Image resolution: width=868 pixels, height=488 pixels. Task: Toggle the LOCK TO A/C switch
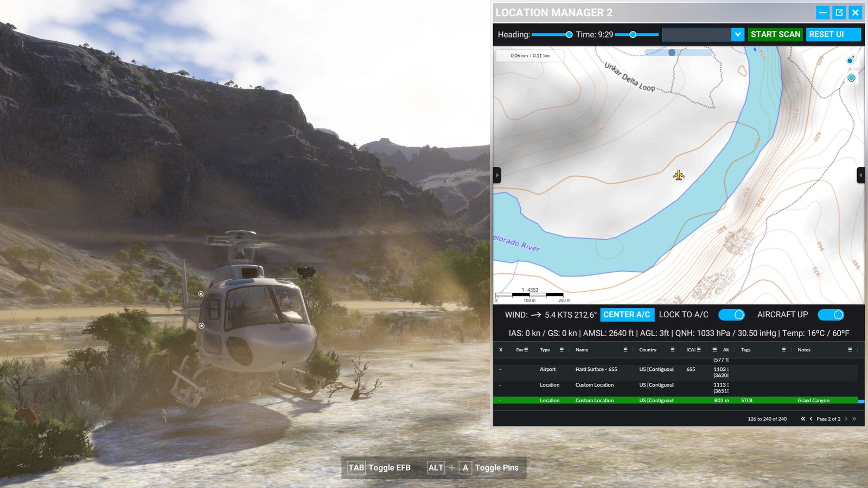click(731, 314)
